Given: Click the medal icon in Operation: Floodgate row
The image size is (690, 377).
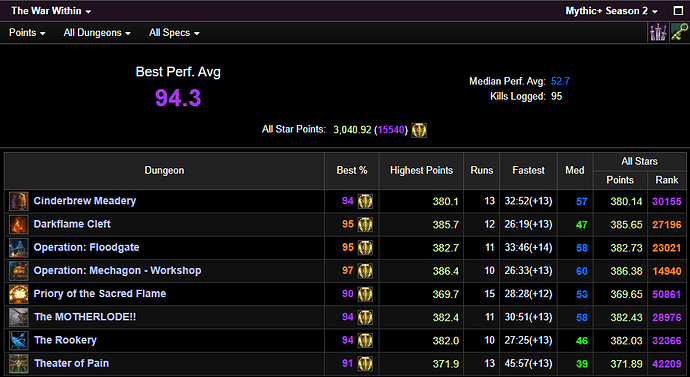Looking at the screenshot, I should click(365, 248).
